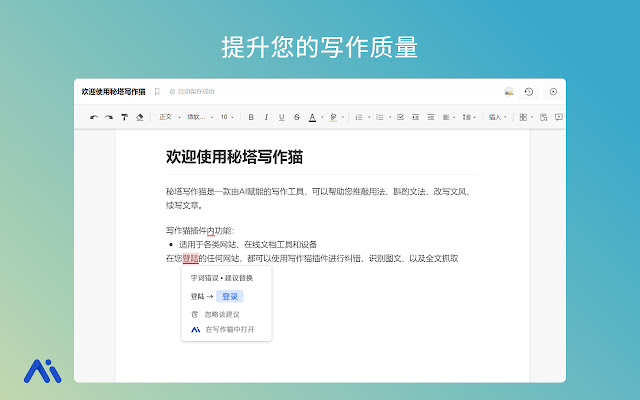Click the underlined character 内 in text
The image size is (640, 400).
point(211,231)
